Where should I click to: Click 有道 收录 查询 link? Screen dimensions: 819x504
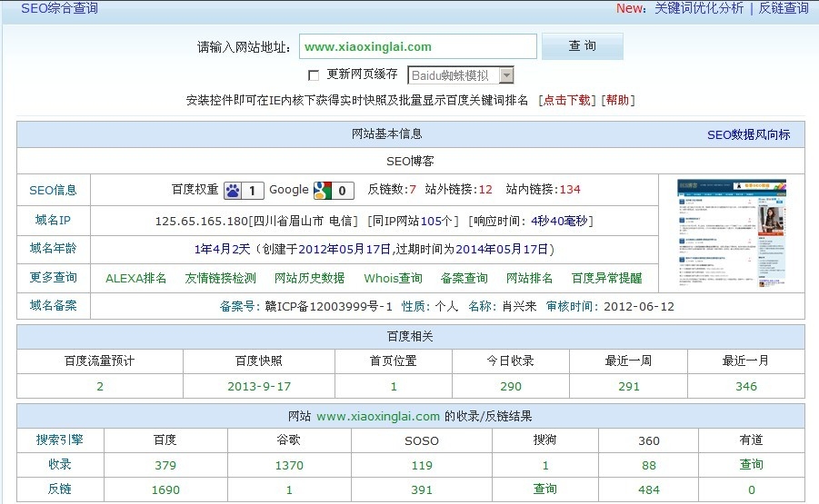pos(751,464)
